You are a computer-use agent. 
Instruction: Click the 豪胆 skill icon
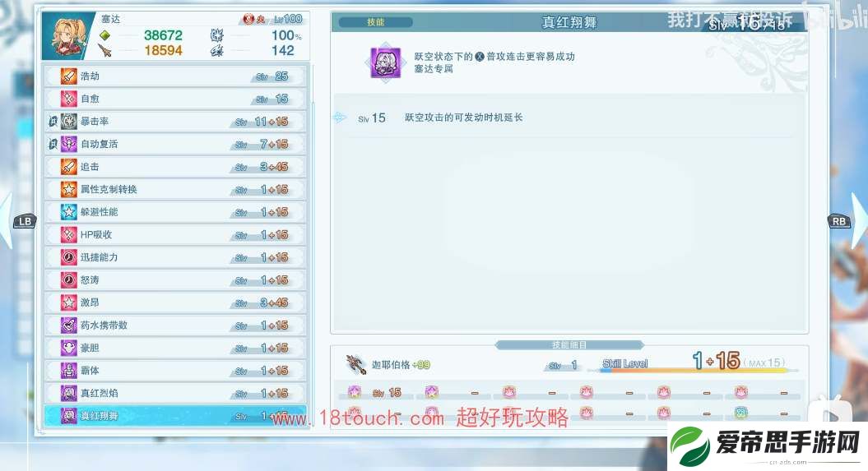[68, 348]
